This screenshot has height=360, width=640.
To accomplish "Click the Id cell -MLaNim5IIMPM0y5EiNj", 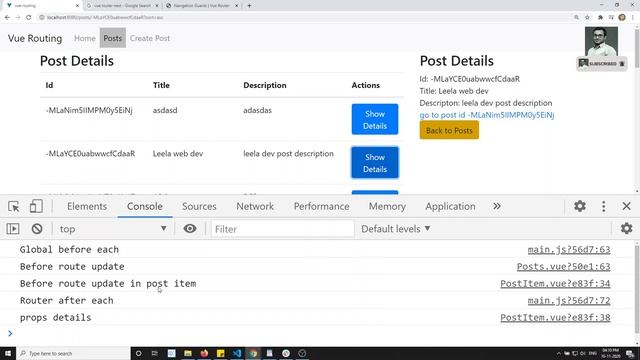I will [x=89, y=110].
